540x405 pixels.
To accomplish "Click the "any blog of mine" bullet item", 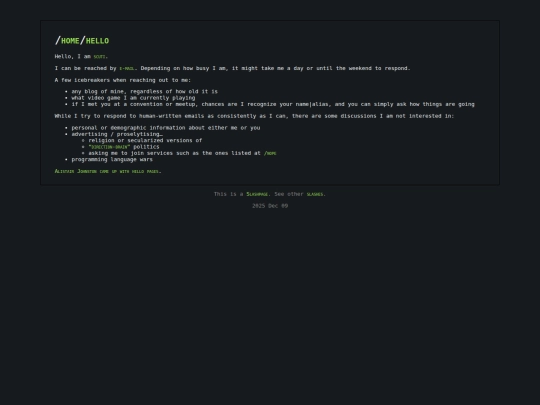I will point(145,91).
